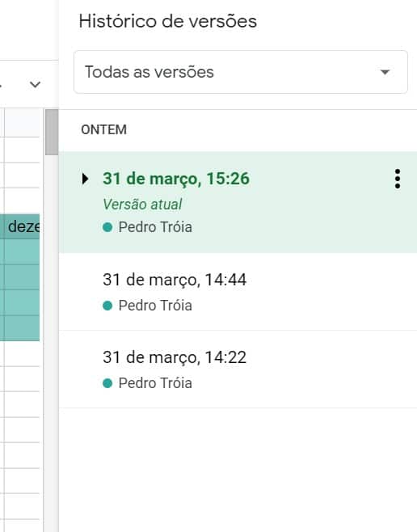The image size is (417, 532).
Task: Click teal dot beside Pedro Tróia at 15:26
Action: pyautogui.click(x=107, y=227)
